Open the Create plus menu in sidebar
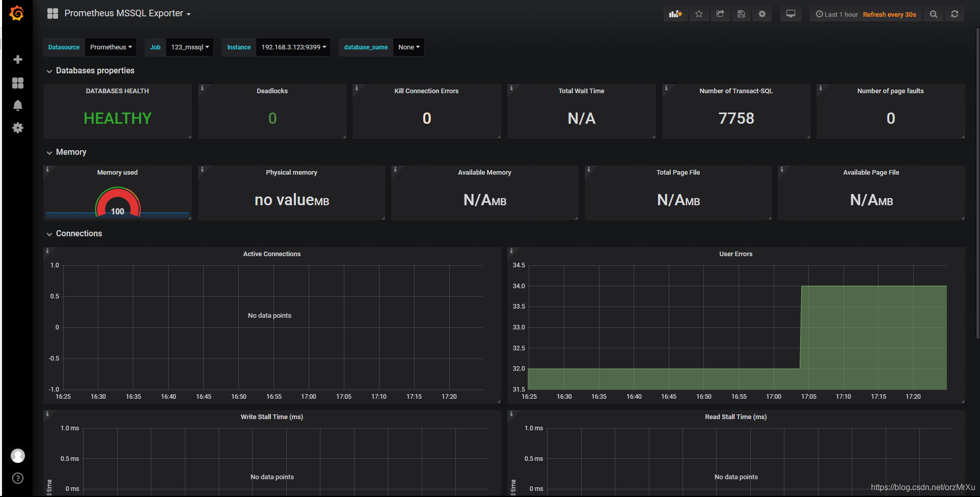Screen dimensions: 980x497 click(18, 60)
